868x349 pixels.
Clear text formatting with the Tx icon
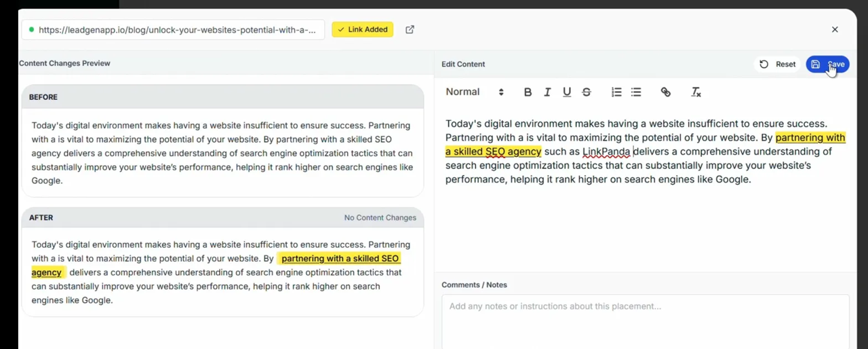(696, 92)
